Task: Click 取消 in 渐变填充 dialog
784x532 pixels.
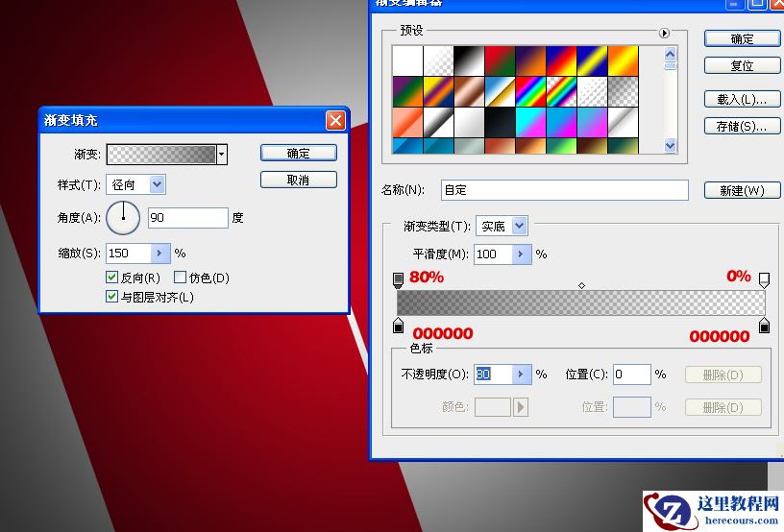Action: point(299,180)
